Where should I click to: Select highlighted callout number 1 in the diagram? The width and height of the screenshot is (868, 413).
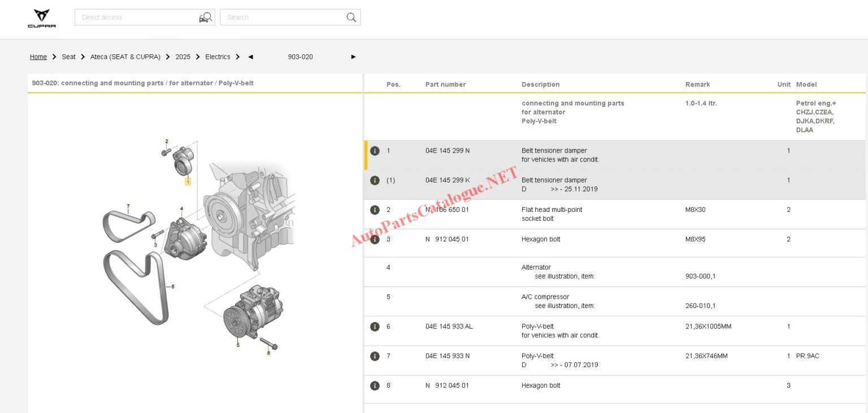point(188,182)
